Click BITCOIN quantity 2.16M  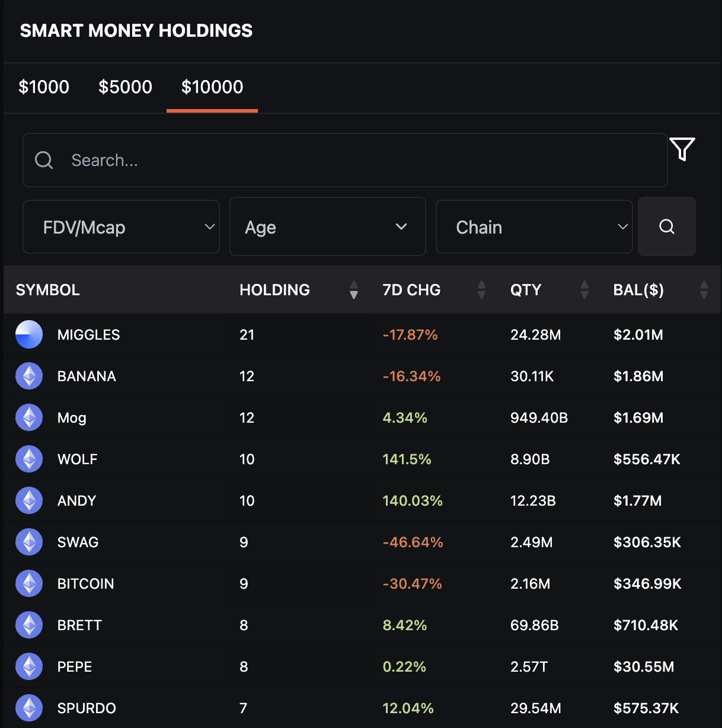tap(530, 584)
